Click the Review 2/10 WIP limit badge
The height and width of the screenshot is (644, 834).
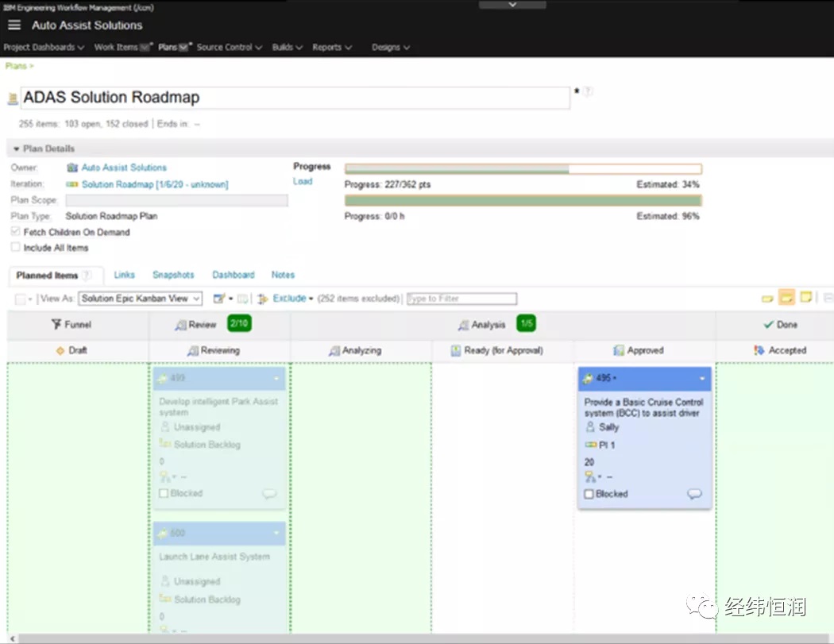239,323
